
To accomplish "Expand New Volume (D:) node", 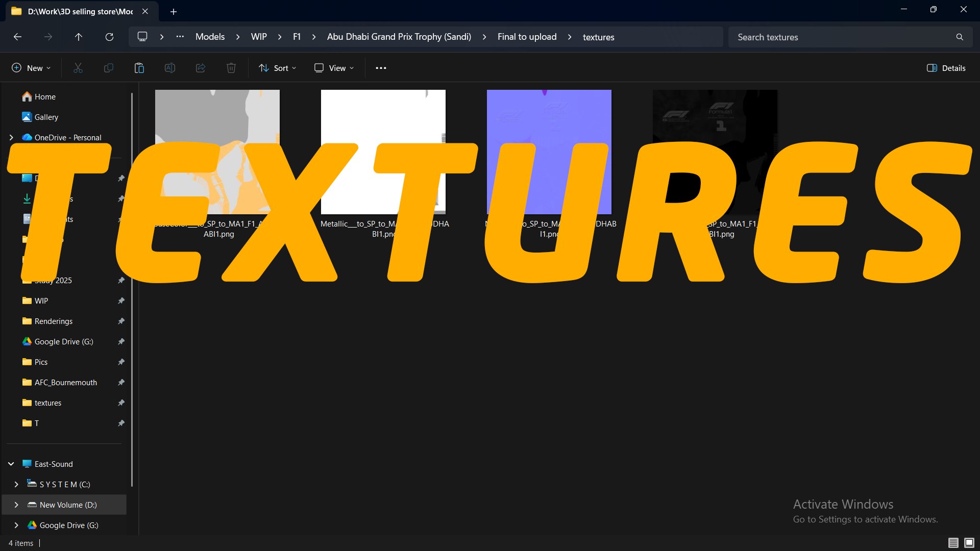I will [x=16, y=505].
